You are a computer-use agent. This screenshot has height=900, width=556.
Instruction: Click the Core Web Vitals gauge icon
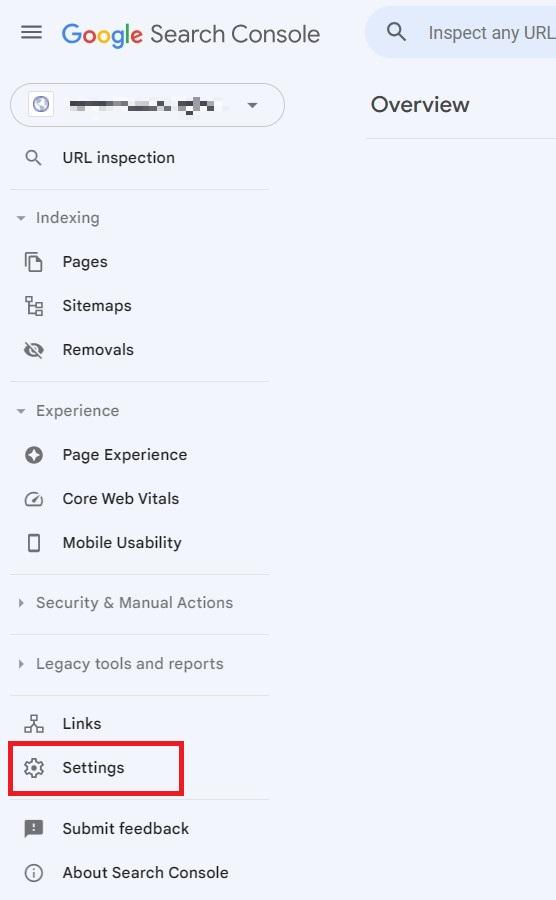pos(34,499)
